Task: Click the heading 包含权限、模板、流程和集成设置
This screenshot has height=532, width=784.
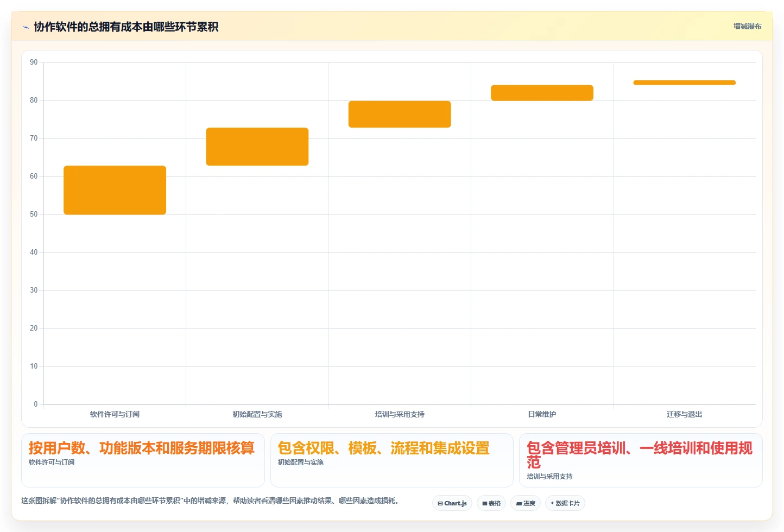Action: [384, 448]
